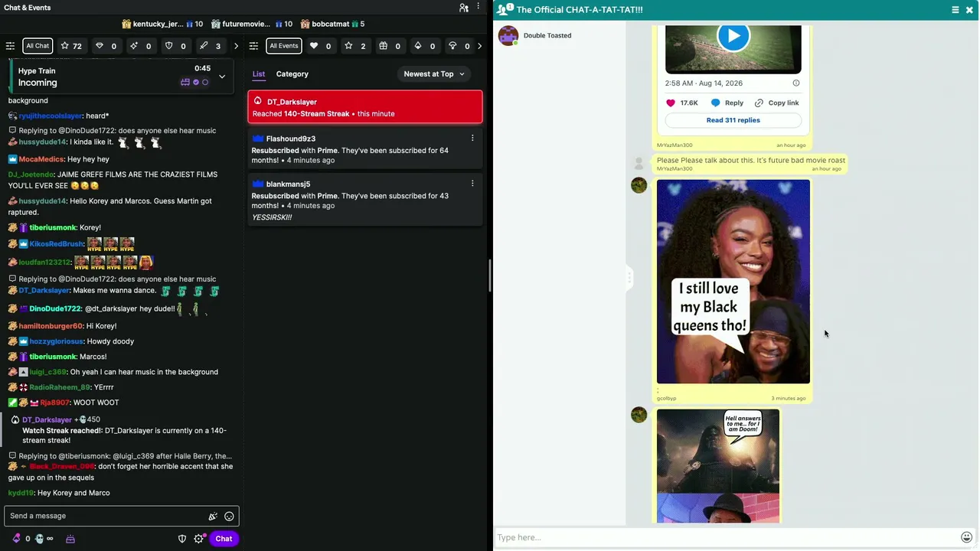
Task: Open events filter settings icon beside All Events
Action: tap(253, 46)
